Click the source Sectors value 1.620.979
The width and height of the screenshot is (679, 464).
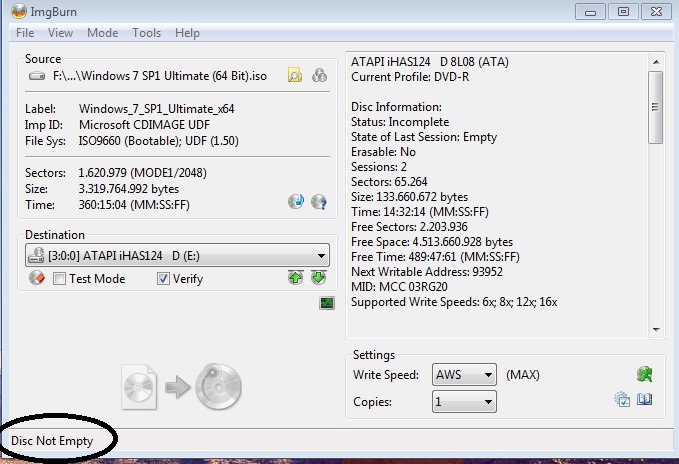[x=142, y=173]
